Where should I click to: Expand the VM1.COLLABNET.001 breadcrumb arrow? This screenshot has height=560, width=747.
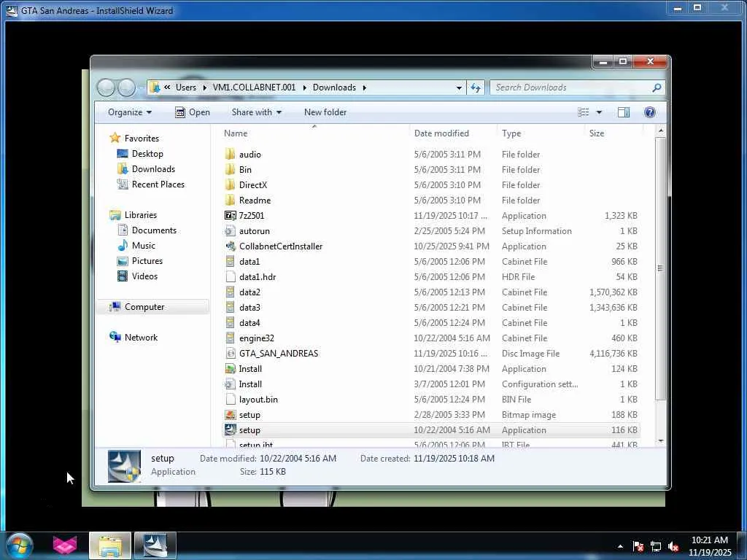point(304,87)
